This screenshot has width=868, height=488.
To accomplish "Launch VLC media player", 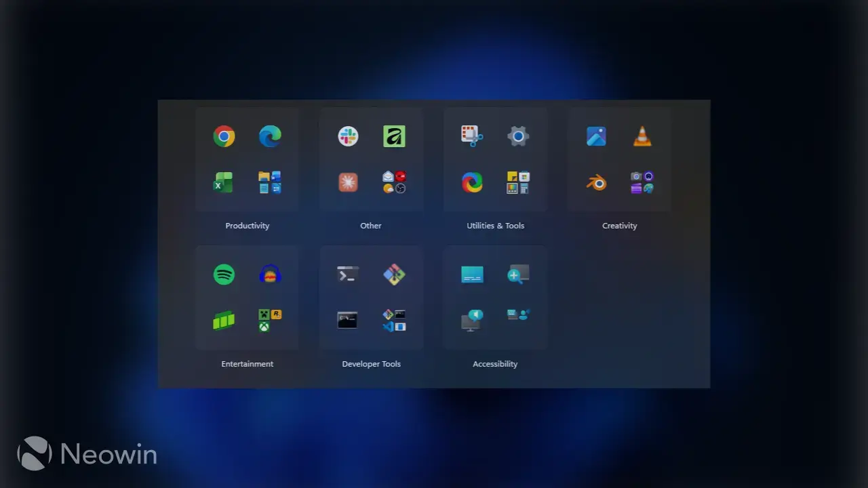I will [642, 136].
